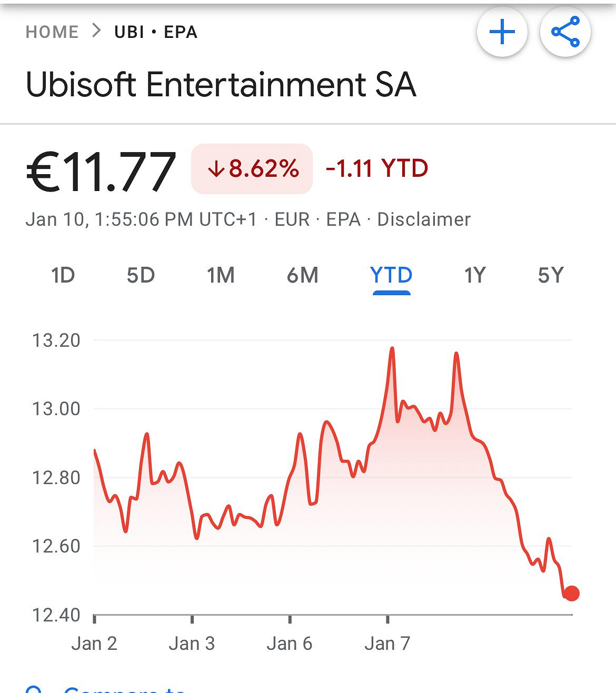Click the plus icon to add to watchlist
This screenshot has height=693, width=616.
(x=503, y=32)
